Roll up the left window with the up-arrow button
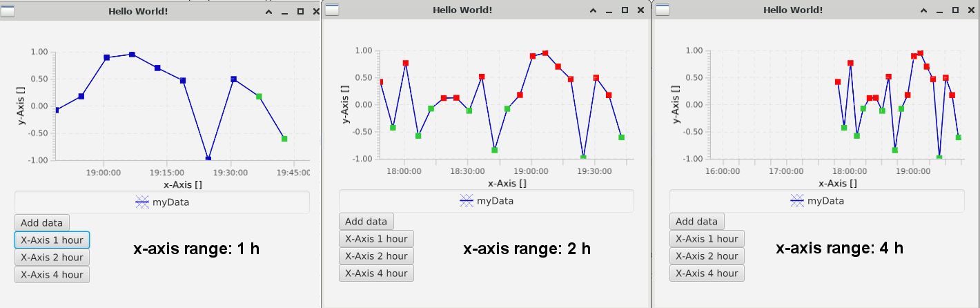Viewport: 980px width, 308px height. pyautogui.click(x=269, y=12)
